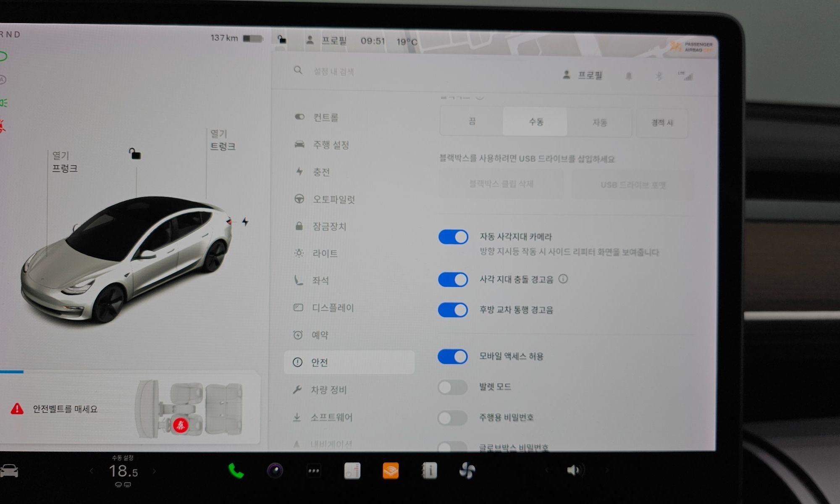Decrease volume with left arrow

coord(546,470)
